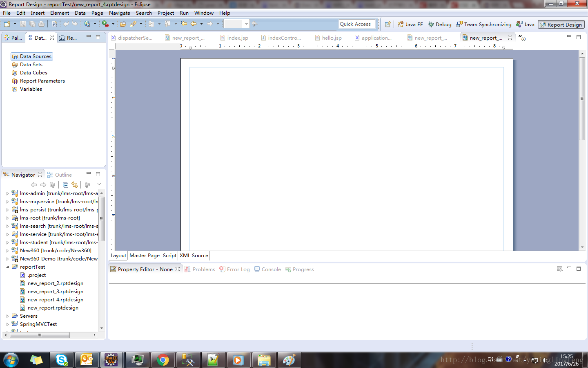The image size is (588, 368).
Task: Switch to Java EE perspective
Action: click(410, 24)
